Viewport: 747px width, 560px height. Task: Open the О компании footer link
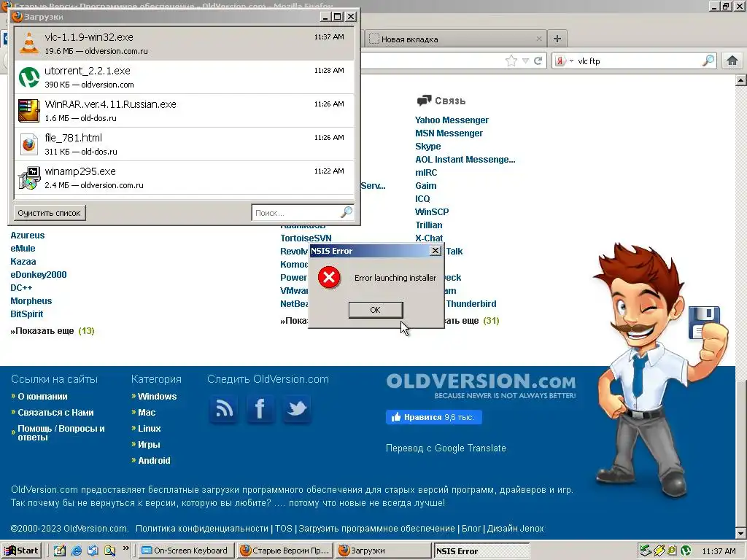tap(42, 396)
